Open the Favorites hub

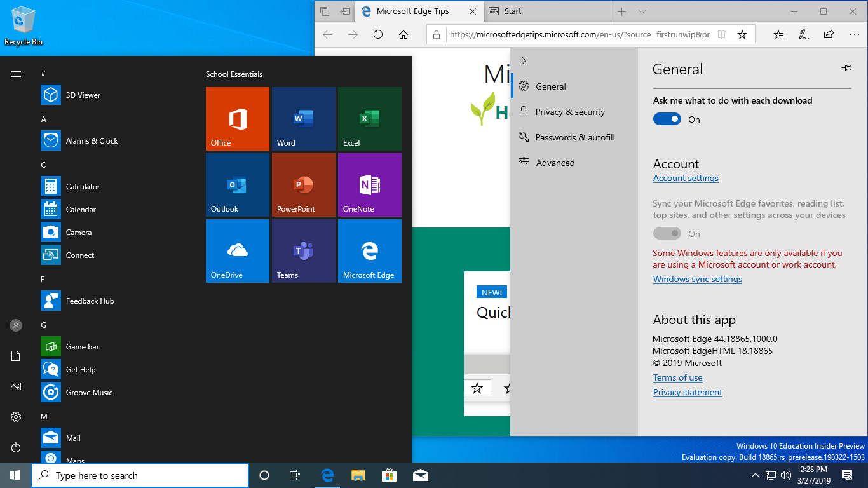click(x=779, y=35)
